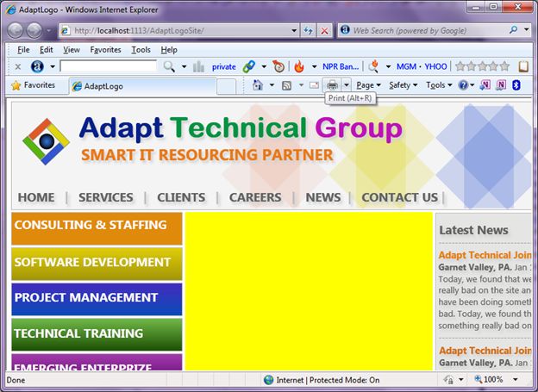Open the Favorites menu
Image resolution: width=538 pixels, height=392 pixels.
click(x=105, y=50)
